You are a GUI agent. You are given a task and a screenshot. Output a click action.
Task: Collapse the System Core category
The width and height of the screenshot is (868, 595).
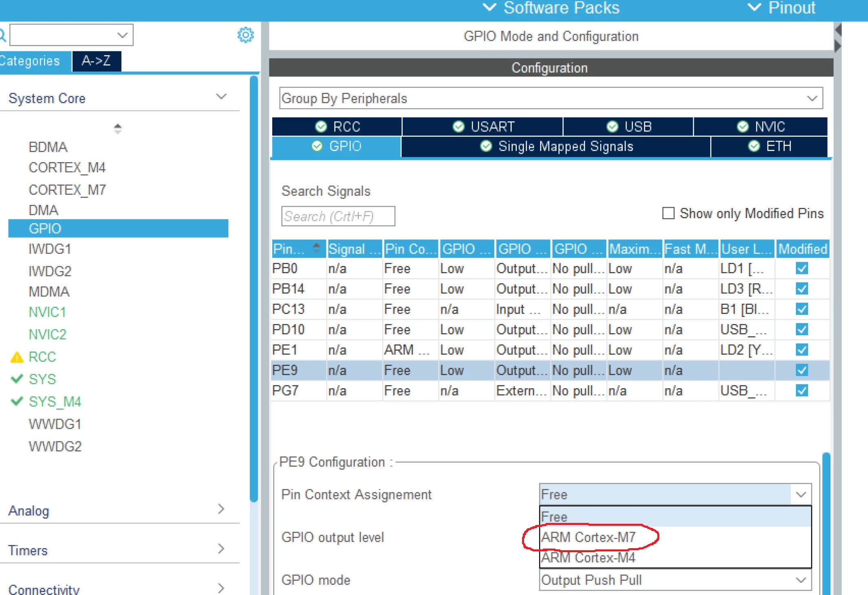point(221,97)
